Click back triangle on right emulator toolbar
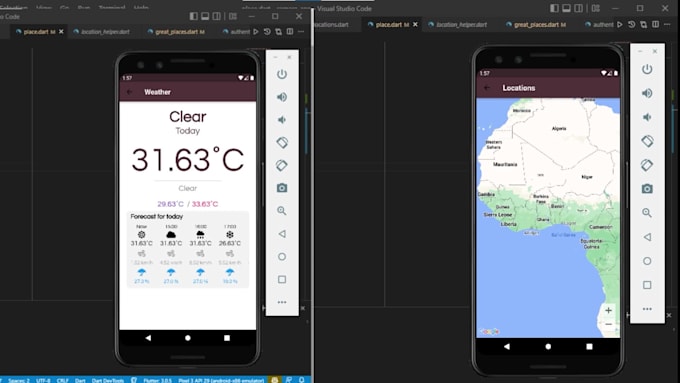 coord(647,237)
